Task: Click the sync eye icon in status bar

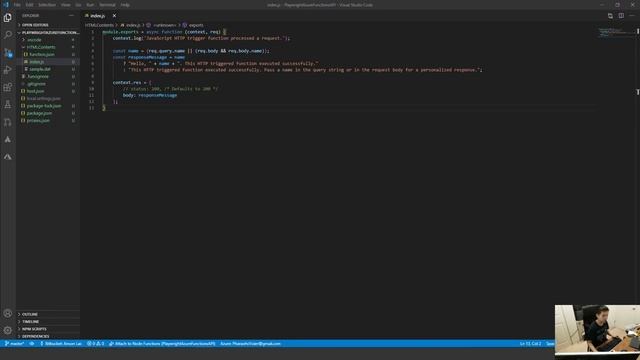Action: [x=32, y=344]
